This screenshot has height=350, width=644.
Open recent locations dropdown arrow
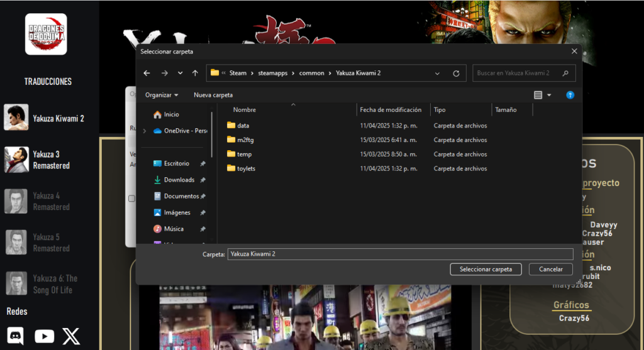click(x=180, y=73)
